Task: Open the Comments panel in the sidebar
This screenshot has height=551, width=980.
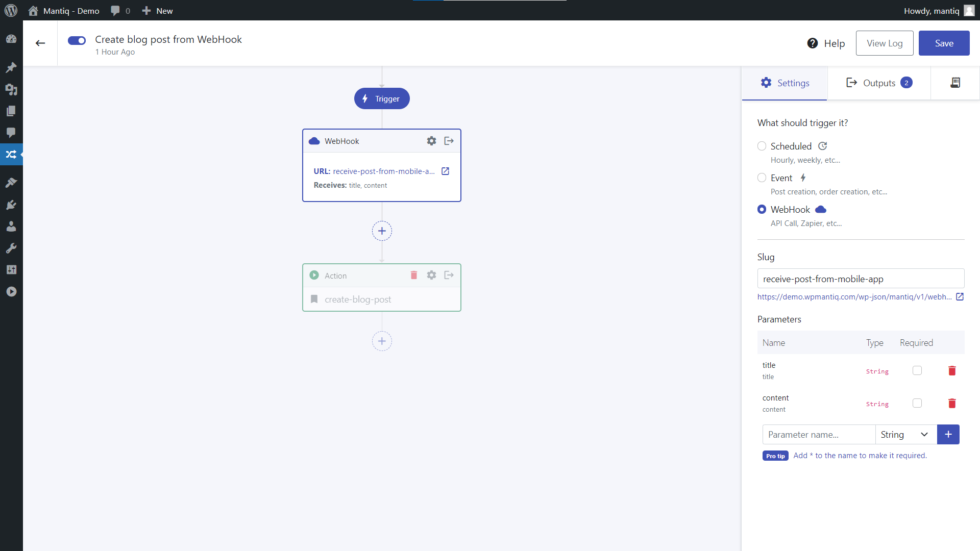Action: [x=11, y=133]
